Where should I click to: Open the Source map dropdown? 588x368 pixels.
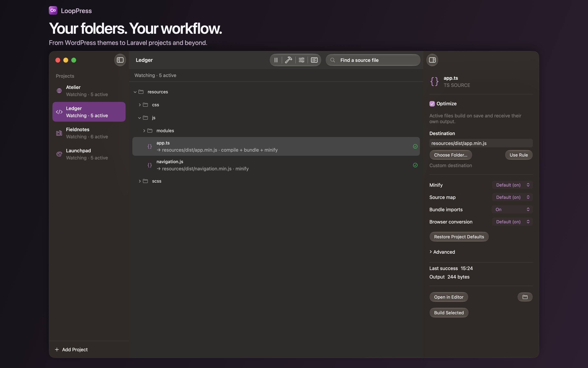point(512,197)
